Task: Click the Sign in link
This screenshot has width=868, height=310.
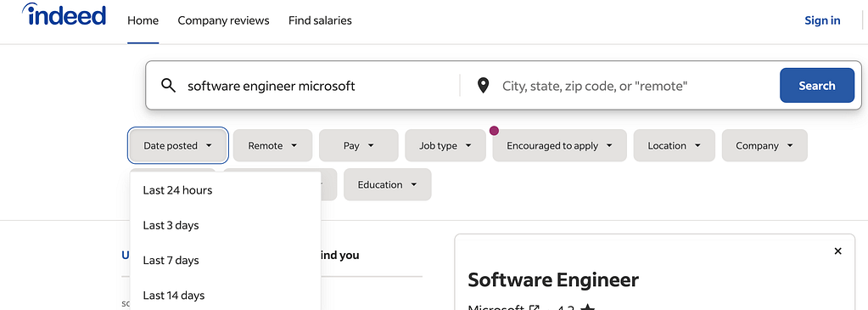Action: pyautogui.click(x=822, y=20)
